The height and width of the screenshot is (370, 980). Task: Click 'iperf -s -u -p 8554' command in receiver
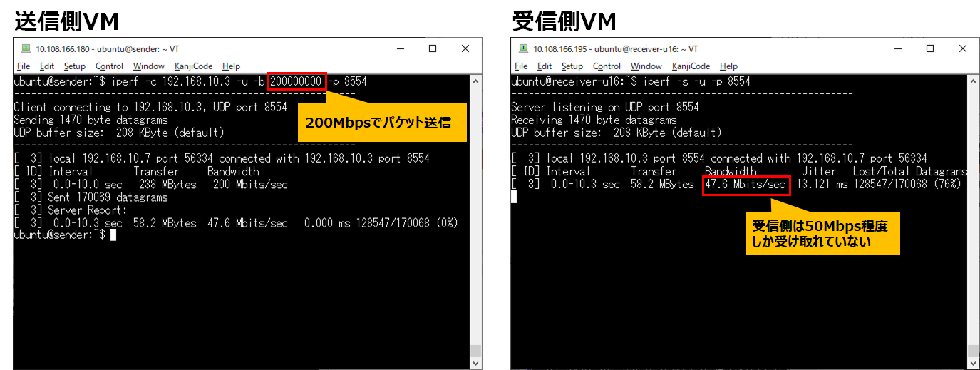click(696, 81)
